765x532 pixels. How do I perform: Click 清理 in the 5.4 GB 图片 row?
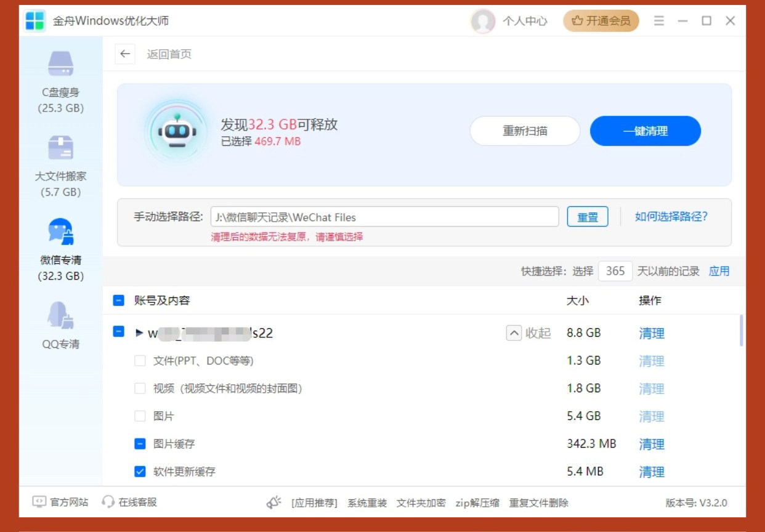coord(652,416)
